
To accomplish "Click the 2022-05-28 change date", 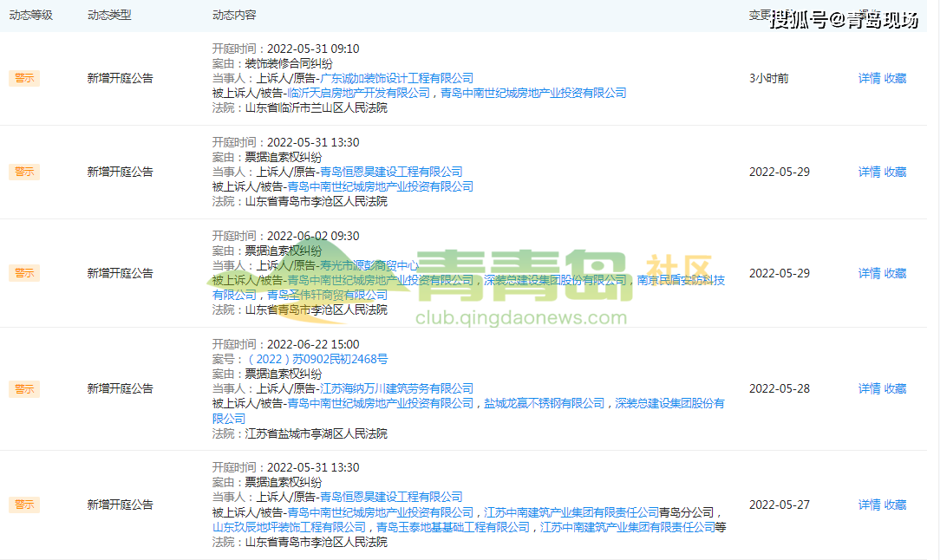I will [x=780, y=388].
